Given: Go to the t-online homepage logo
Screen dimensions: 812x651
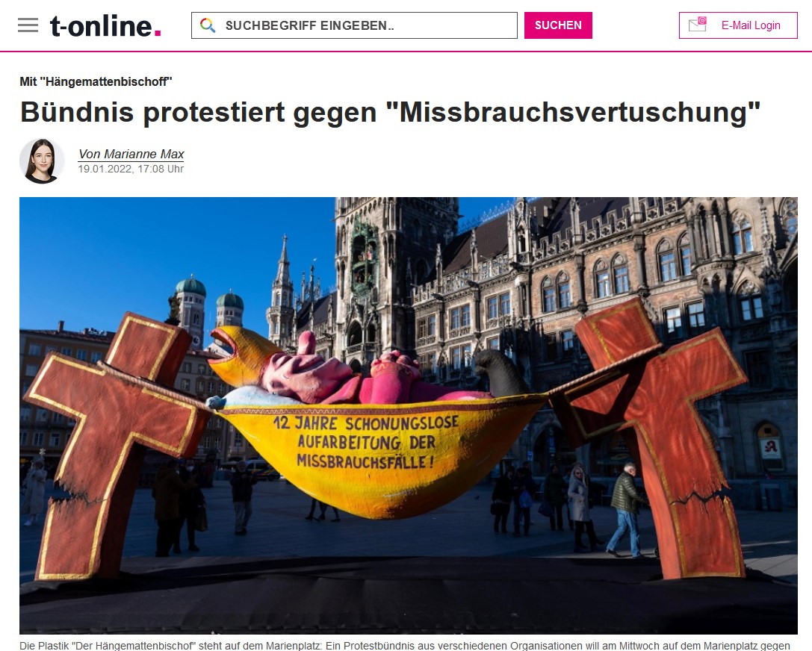Looking at the screenshot, I should pos(105,26).
